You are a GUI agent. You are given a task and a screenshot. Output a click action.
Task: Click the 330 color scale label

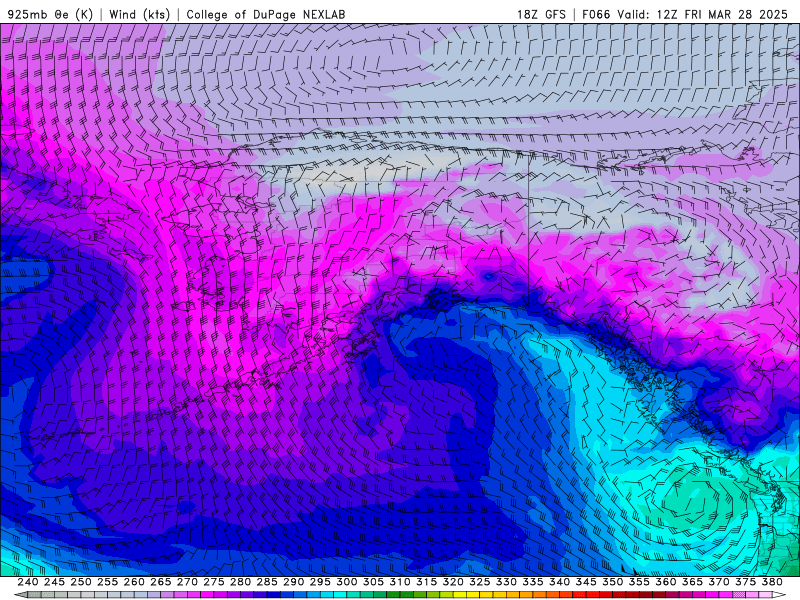pyautogui.click(x=506, y=582)
